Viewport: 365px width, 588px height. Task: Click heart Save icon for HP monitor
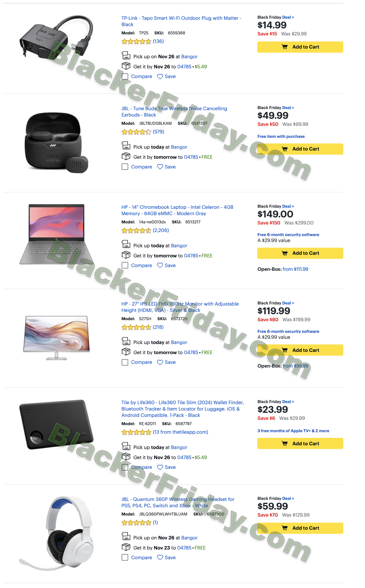pyautogui.click(x=160, y=362)
